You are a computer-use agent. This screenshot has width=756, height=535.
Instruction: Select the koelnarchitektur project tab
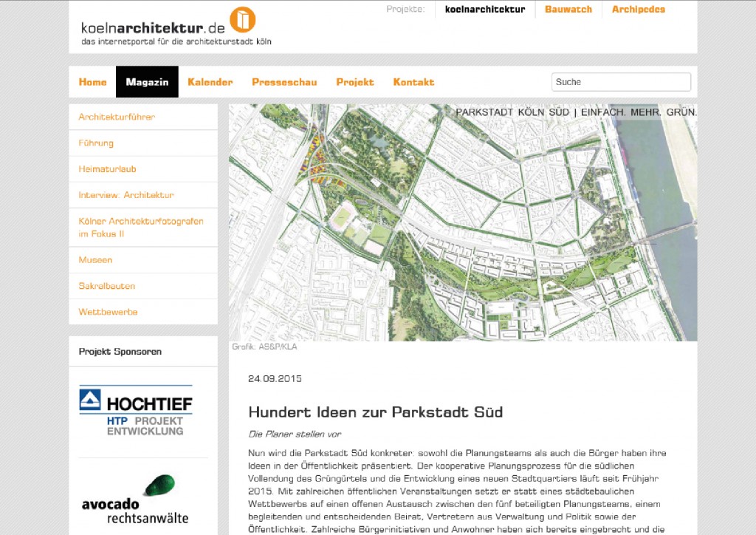pyautogui.click(x=484, y=10)
